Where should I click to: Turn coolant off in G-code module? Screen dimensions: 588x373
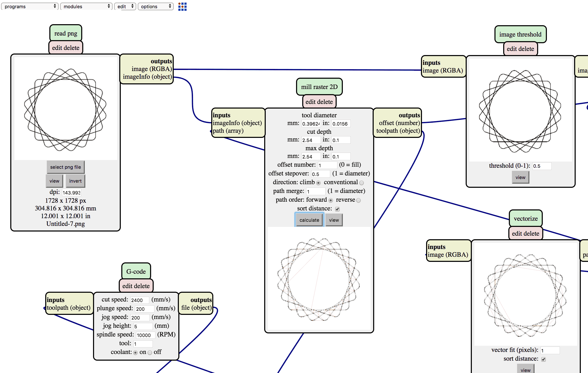point(150,353)
